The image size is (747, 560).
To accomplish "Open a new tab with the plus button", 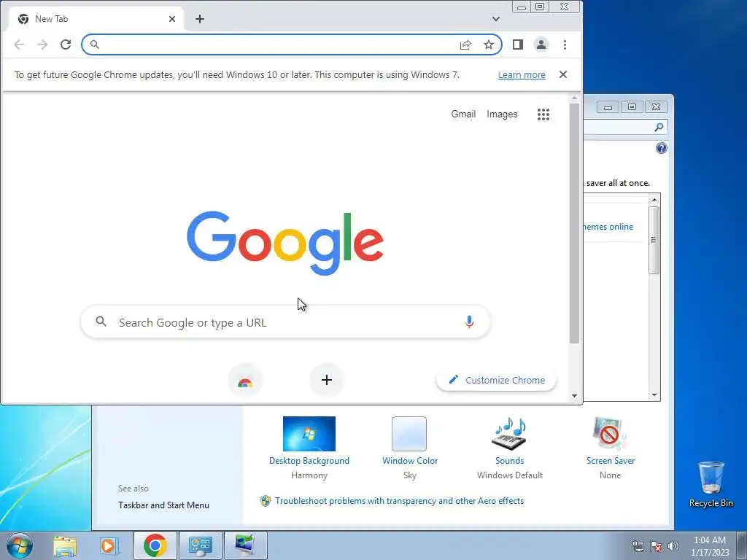I will 200,19.
